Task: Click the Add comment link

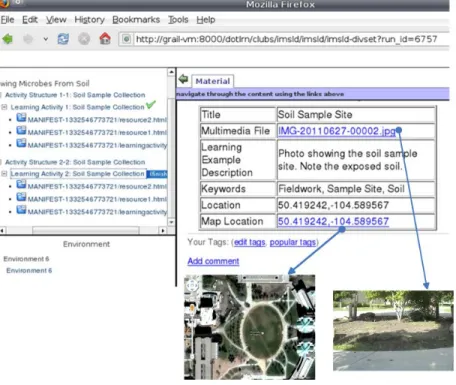Action: pos(213,261)
